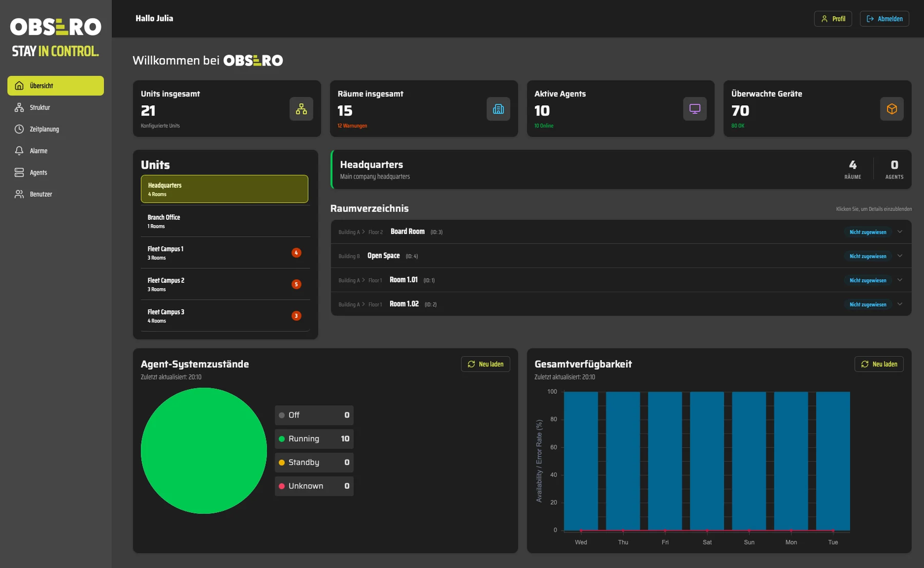The image size is (924, 568).
Task: Click the users icon beside Benutzer
Action: click(19, 194)
